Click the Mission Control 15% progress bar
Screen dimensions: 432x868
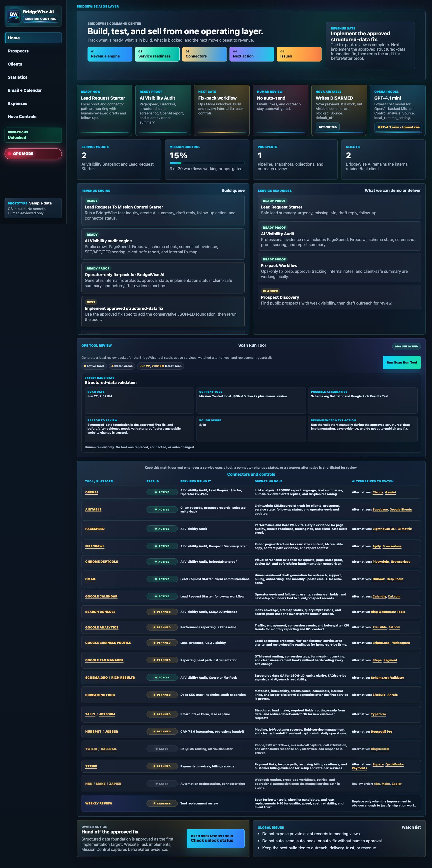click(x=207, y=163)
